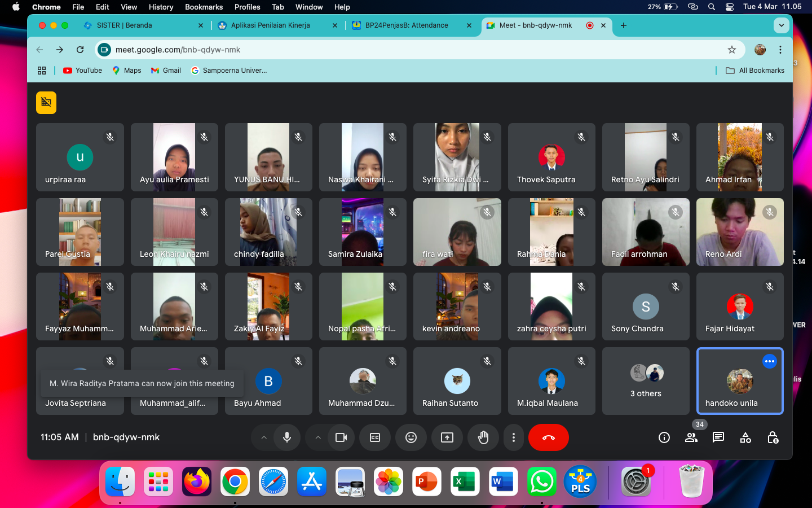Click the meet.google.com address bar
The height and width of the screenshot is (508, 812).
(395, 50)
